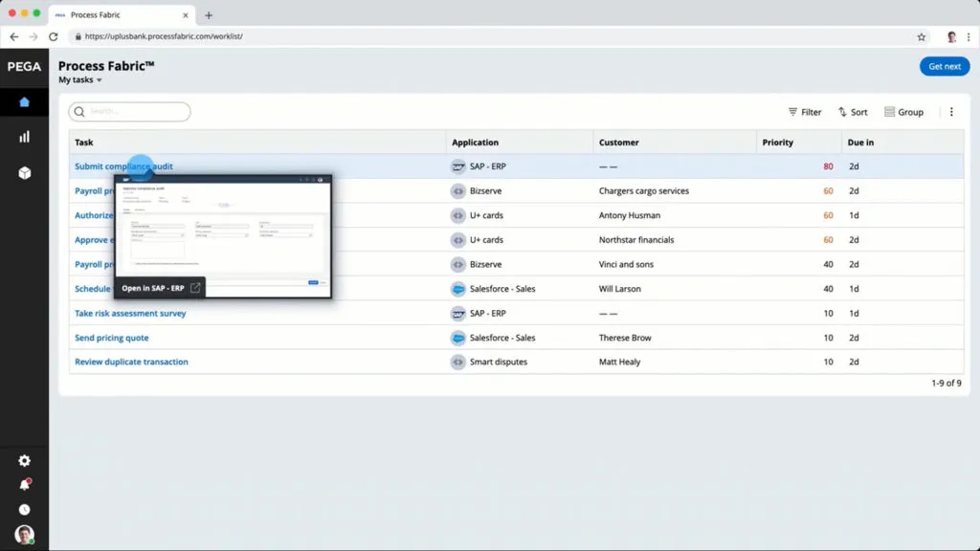Click the priority 80 value
This screenshot has height=551, width=980.
pyautogui.click(x=828, y=166)
